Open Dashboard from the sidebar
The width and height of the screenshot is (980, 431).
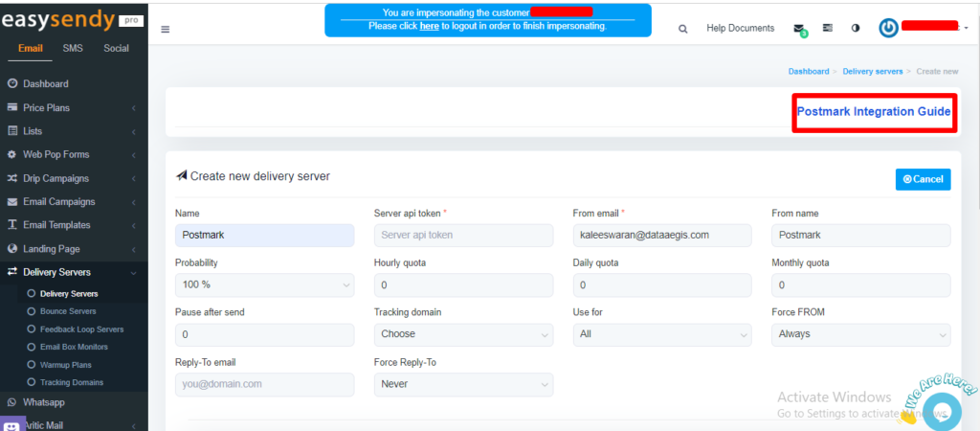click(45, 84)
